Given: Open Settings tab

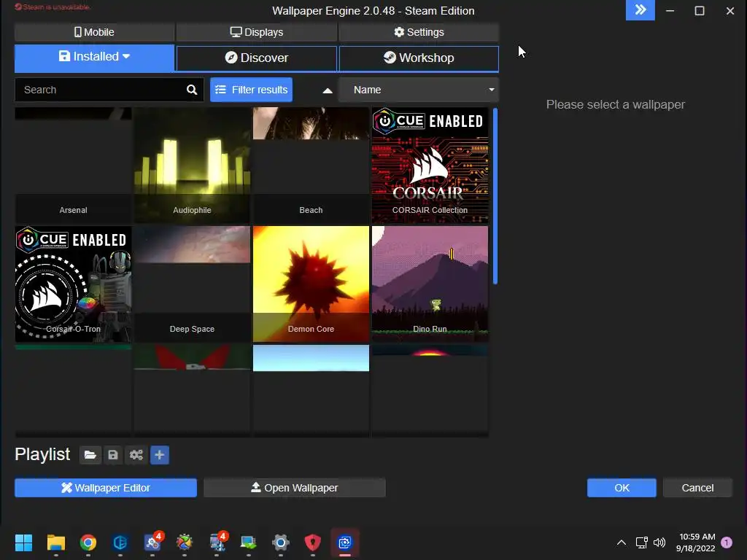Looking at the screenshot, I should [x=419, y=32].
